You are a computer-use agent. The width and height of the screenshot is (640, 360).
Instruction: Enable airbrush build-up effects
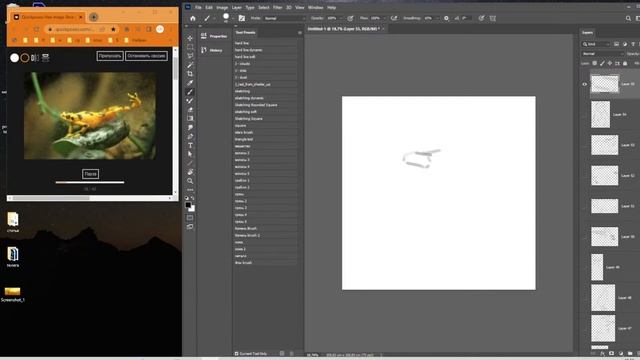[394, 18]
